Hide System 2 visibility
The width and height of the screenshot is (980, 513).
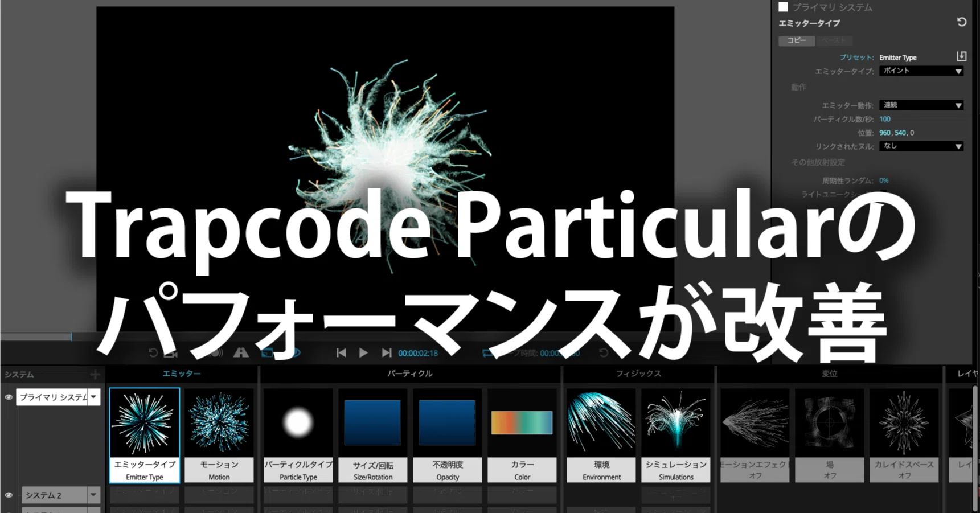9,495
